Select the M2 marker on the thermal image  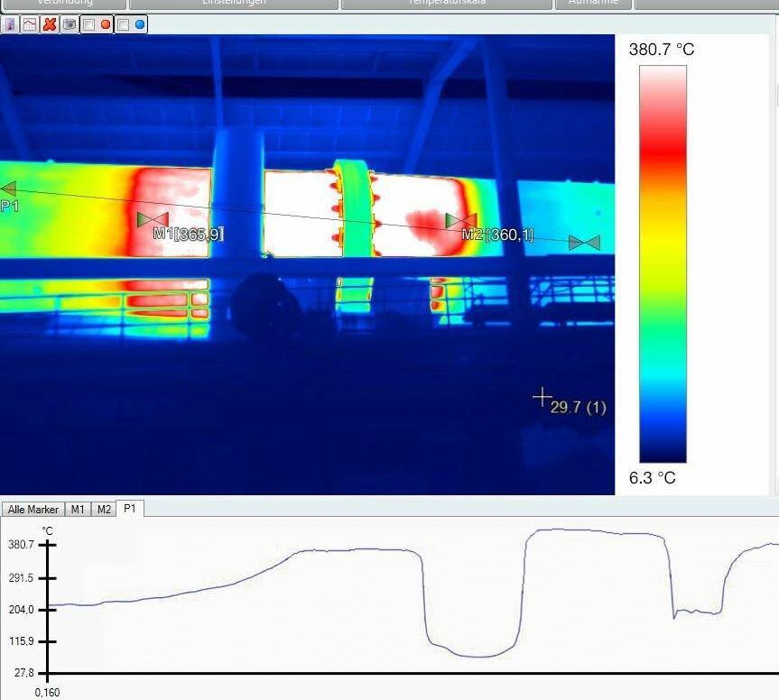(461, 220)
